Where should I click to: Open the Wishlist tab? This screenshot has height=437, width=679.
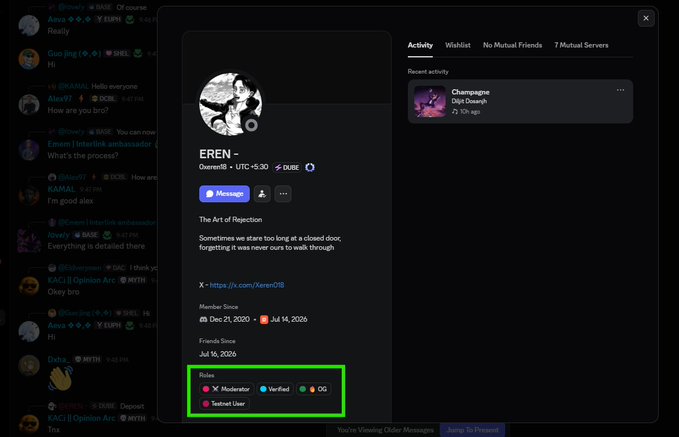click(x=458, y=45)
